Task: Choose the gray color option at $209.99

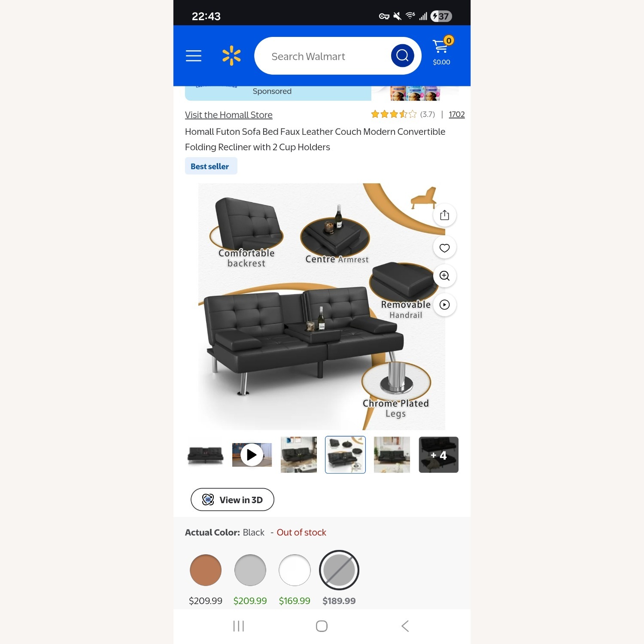Action: click(x=250, y=570)
